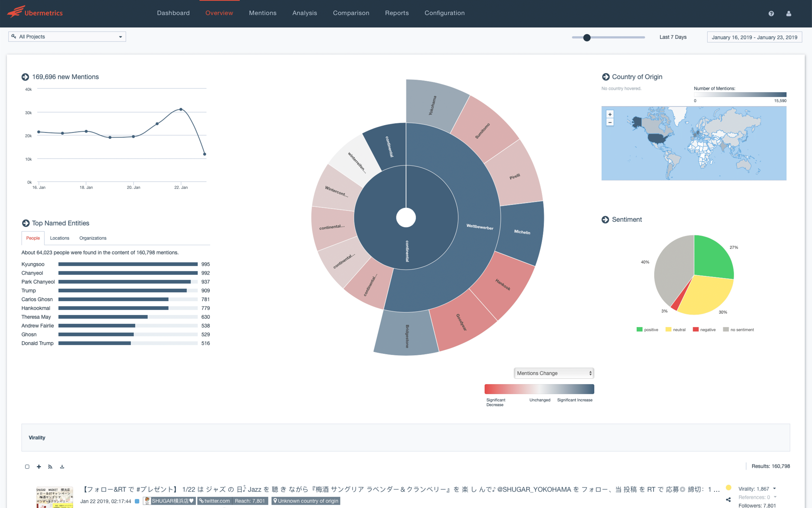This screenshot has height=508, width=812.
Task: Click the plus add icon above results
Action: point(39,466)
